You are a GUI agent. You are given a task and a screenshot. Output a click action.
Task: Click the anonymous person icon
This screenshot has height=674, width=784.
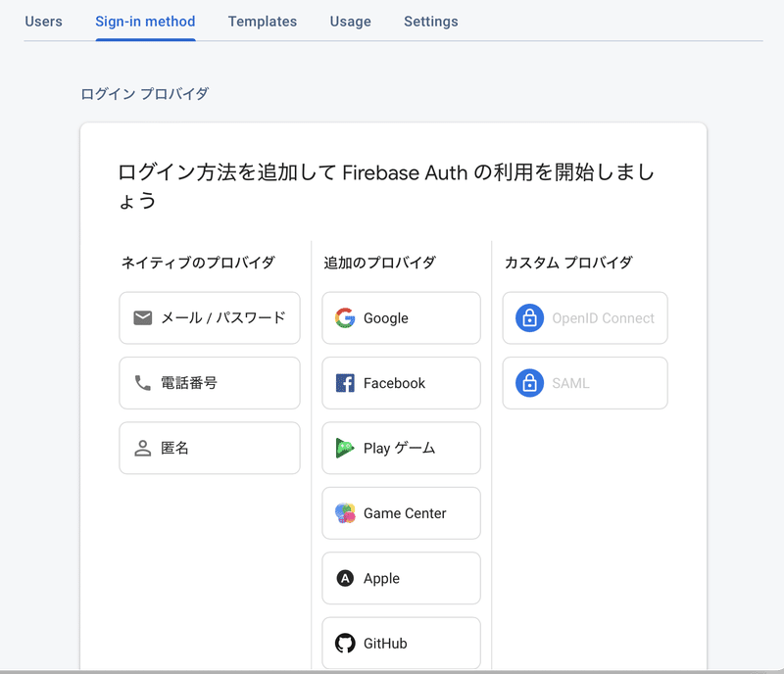142,448
